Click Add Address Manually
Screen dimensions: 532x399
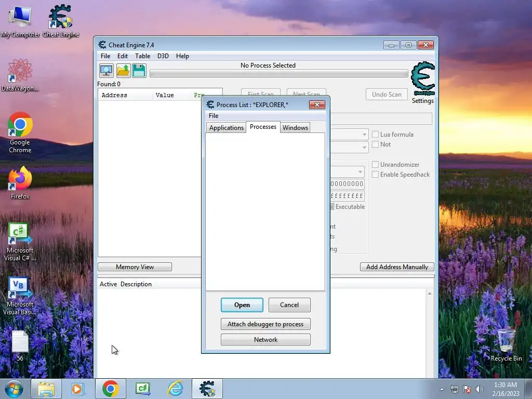tap(397, 267)
